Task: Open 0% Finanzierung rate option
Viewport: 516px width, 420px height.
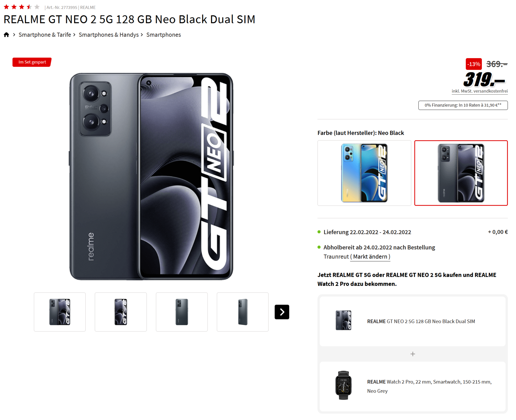Action: (x=463, y=105)
